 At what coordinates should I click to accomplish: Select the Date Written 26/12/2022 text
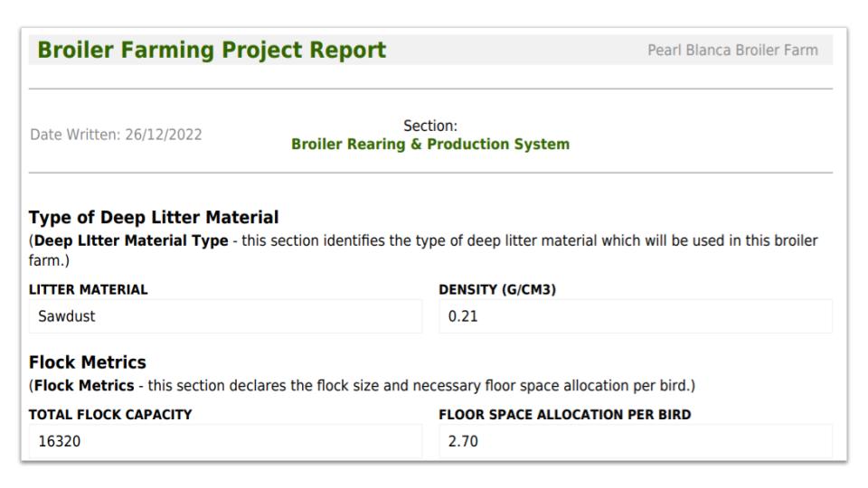click(116, 135)
